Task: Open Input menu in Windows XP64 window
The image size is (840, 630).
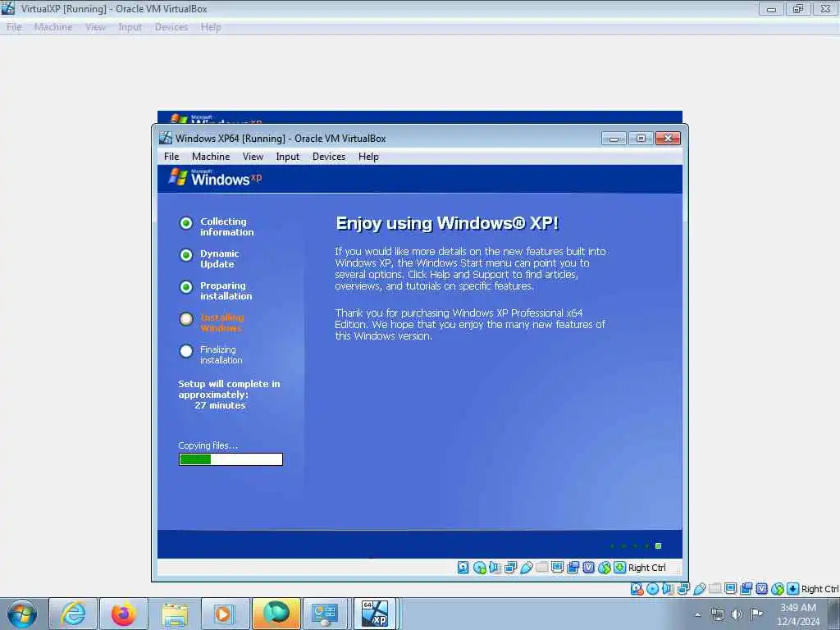Action: click(288, 157)
